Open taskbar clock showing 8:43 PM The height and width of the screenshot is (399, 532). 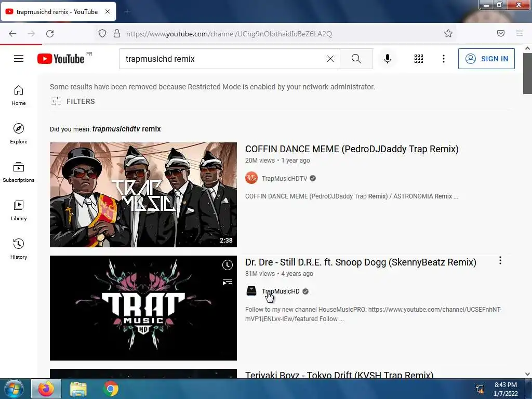506,389
